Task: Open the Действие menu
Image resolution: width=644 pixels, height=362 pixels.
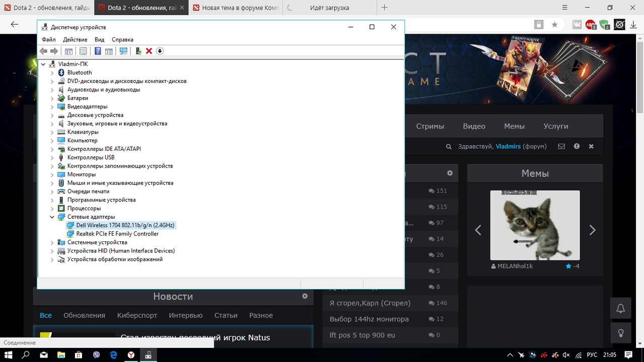Action: coord(75,40)
